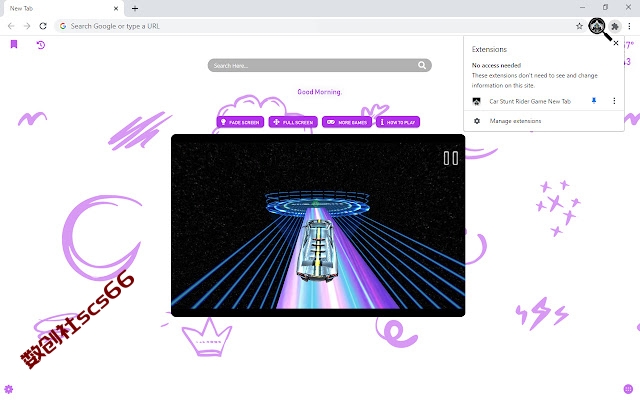Open the bookmarks icon on new tab page

coord(14,44)
